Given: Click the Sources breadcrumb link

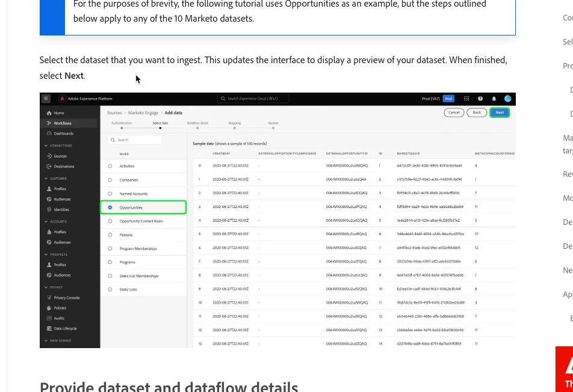Looking at the screenshot, I should (114, 113).
